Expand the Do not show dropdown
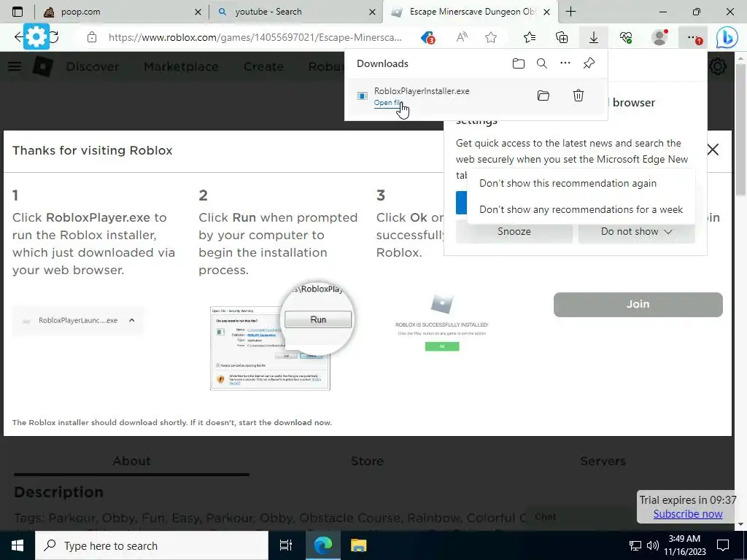The image size is (747, 560). click(636, 231)
